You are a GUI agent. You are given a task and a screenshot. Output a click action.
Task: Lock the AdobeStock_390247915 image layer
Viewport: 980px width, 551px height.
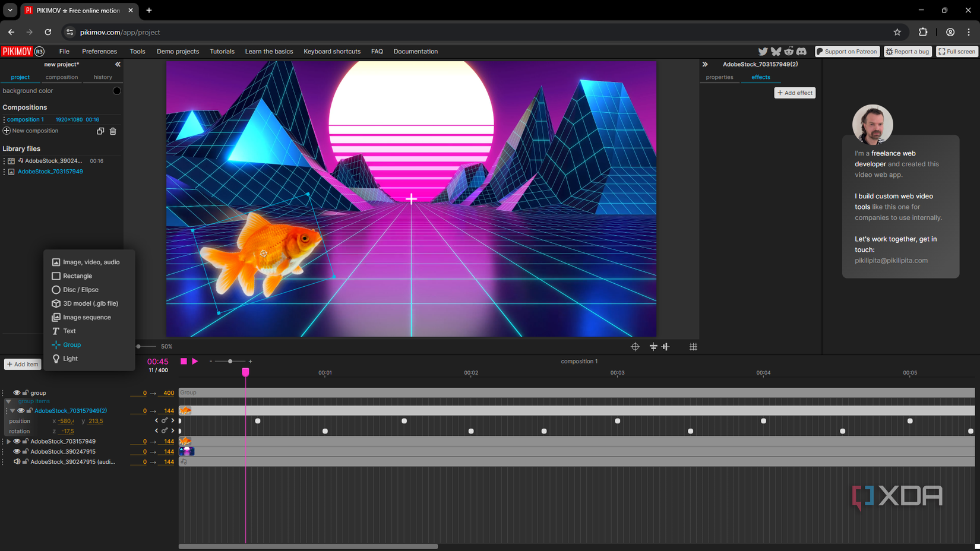(x=26, y=452)
